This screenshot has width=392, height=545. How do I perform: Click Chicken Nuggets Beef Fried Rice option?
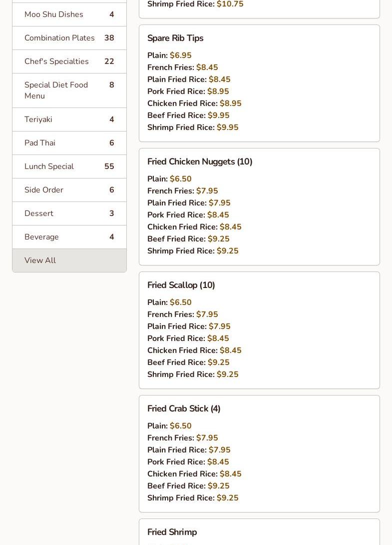pos(188,239)
